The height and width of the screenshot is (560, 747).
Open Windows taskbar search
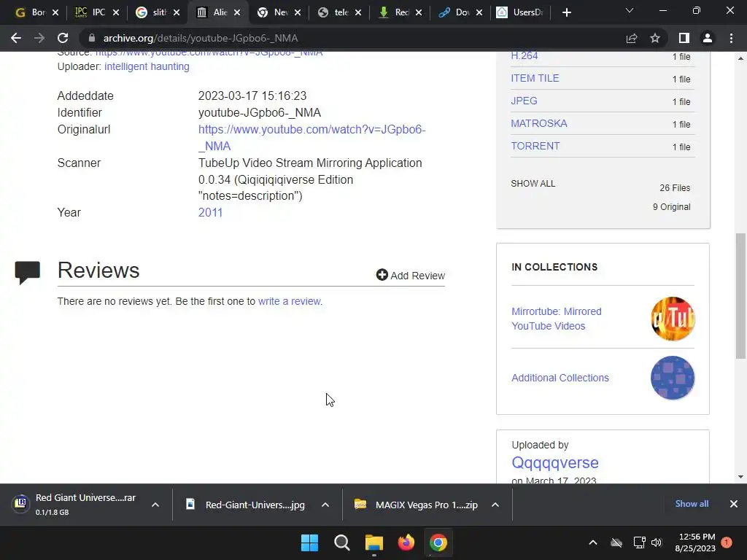(x=342, y=542)
